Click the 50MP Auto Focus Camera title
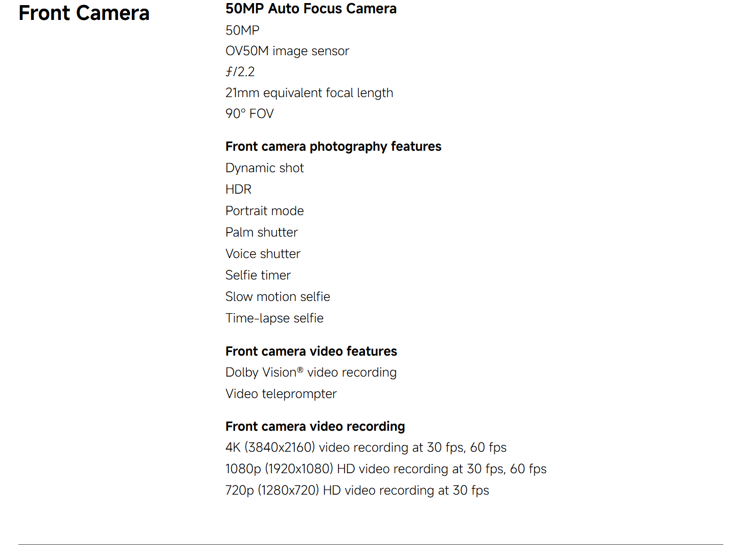This screenshot has height=558, width=756. click(x=311, y=9)
